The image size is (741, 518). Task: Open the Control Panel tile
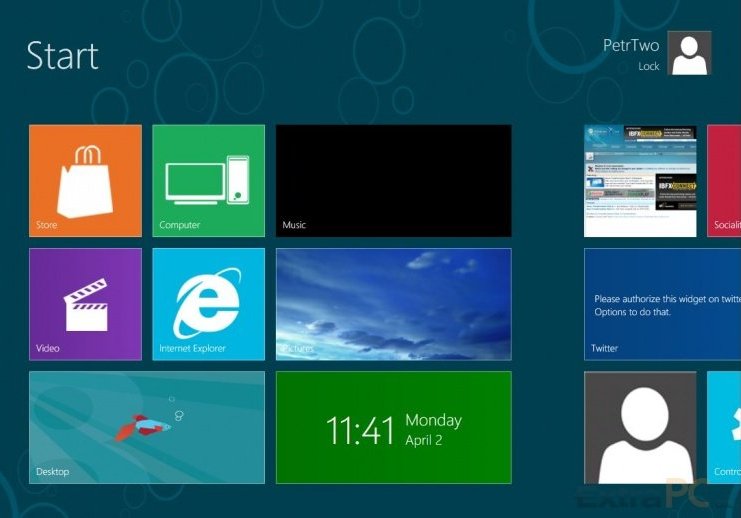(x=725, y=427)
